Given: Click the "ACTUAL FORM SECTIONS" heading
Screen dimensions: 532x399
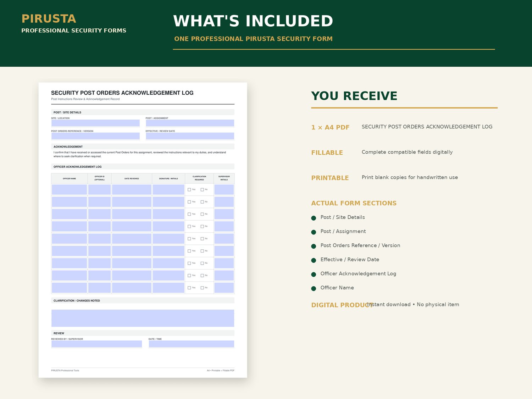Looking at the screenshot, I should 354,203.
